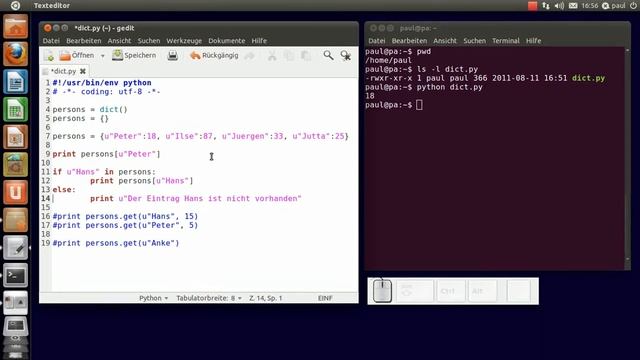Viewport: 640px width, 360px height.
Task: Open the Tabulatorbreite dropdown
Action: pos(209,298)
